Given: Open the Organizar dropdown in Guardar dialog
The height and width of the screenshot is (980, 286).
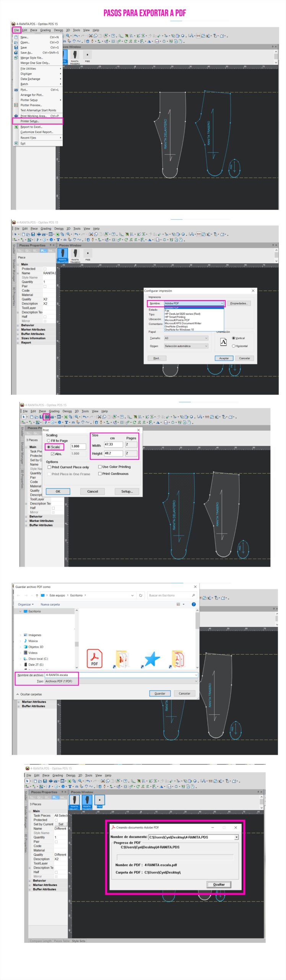Looking at the screenshot, I should coord(26,604).
